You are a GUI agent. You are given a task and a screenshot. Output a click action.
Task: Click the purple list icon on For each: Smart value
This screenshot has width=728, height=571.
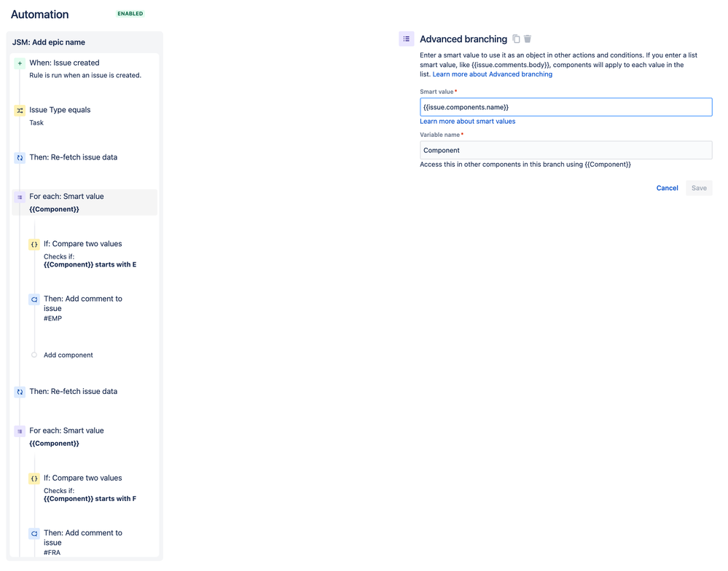[x=20, y=197]
